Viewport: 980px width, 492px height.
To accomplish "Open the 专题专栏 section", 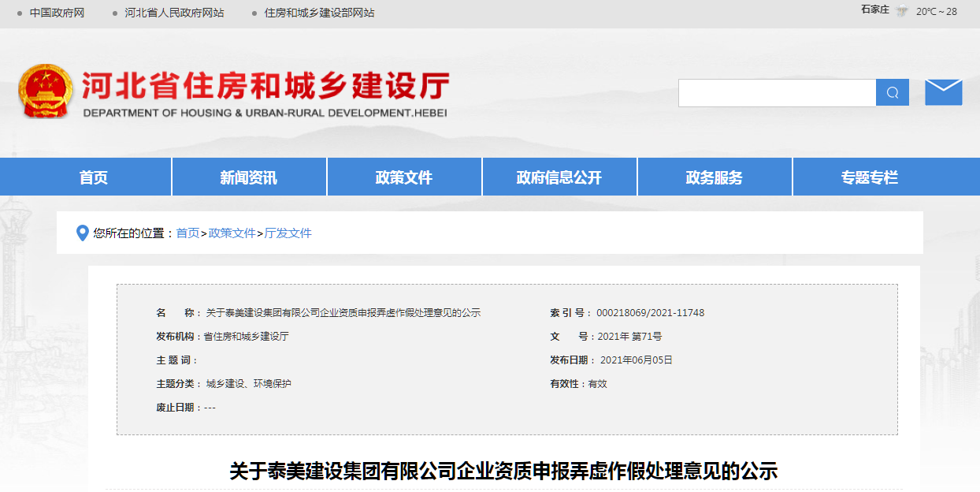I will (x=869, y=177).
